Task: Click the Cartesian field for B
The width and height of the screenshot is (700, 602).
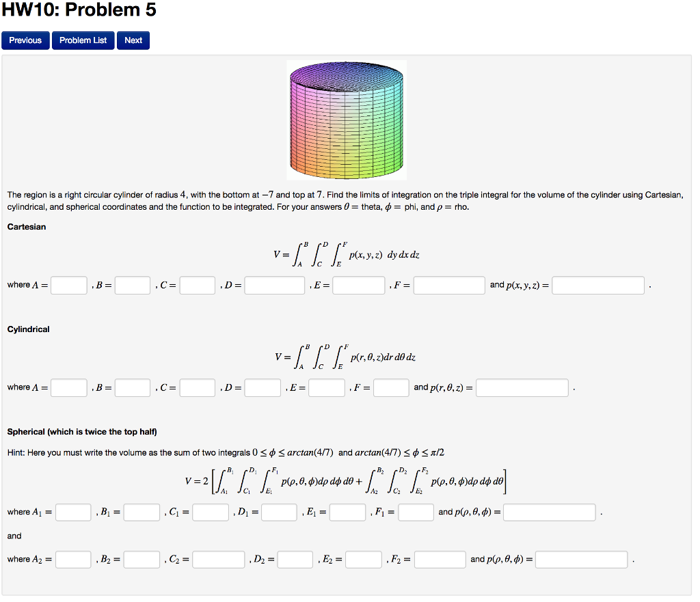Action: pyautogui.click(x=133, y=285)
